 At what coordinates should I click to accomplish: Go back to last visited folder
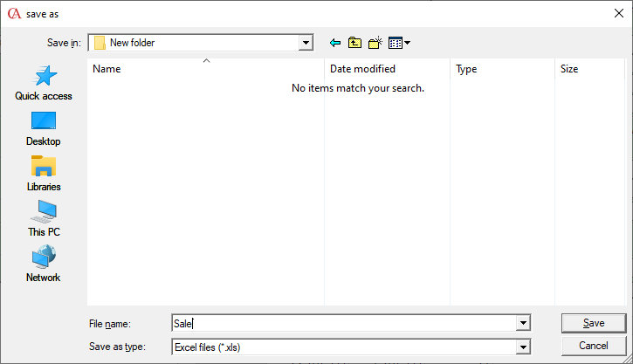[x=334, y=43]
